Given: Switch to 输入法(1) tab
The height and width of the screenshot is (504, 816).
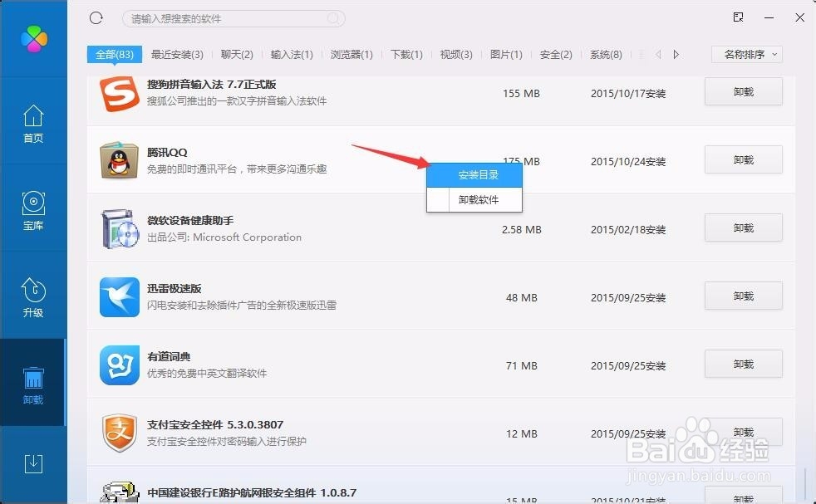Looking at the screenshot, I should tap(292, 54).
